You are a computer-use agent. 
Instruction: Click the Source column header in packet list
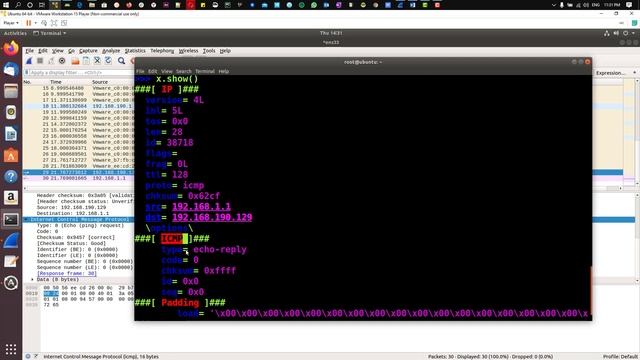click(100, 82)
